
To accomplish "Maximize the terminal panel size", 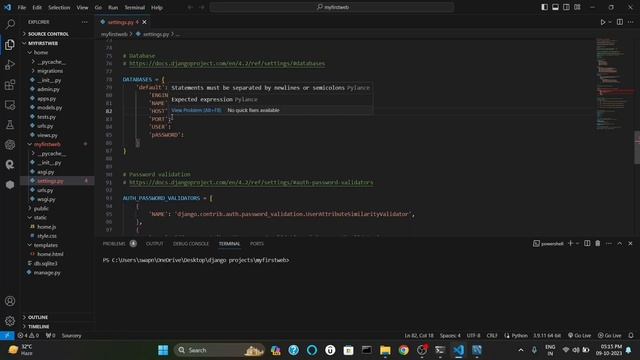I will (620, 243).
